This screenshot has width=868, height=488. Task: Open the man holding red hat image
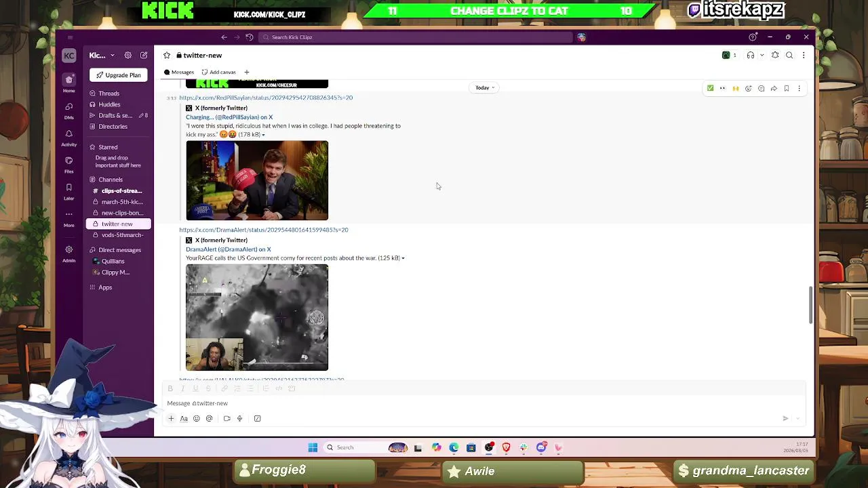pyautogui.click(x=257, y=180)
